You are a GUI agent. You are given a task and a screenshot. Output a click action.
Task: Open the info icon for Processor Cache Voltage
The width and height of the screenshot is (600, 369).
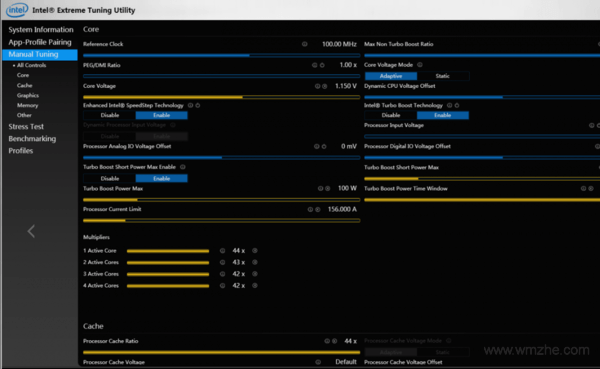coord(318,362)
